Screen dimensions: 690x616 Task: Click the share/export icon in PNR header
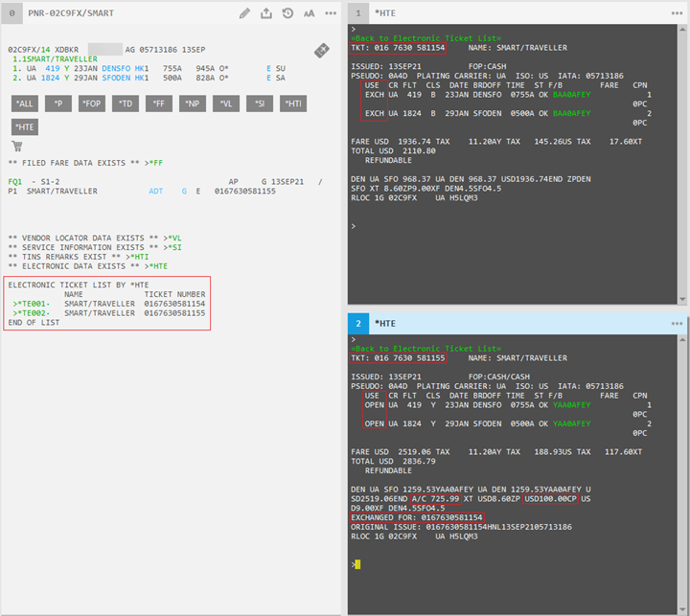pos(265,13)
